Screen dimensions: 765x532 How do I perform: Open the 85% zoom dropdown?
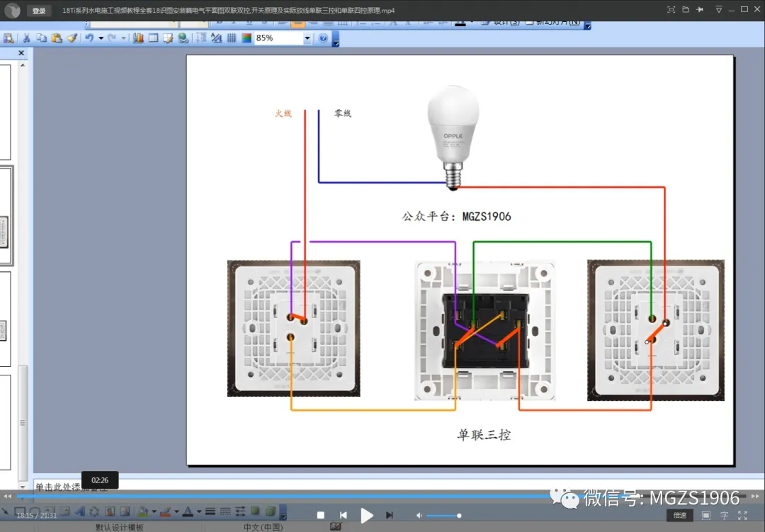pyautogui.click(x=307, y=38)
